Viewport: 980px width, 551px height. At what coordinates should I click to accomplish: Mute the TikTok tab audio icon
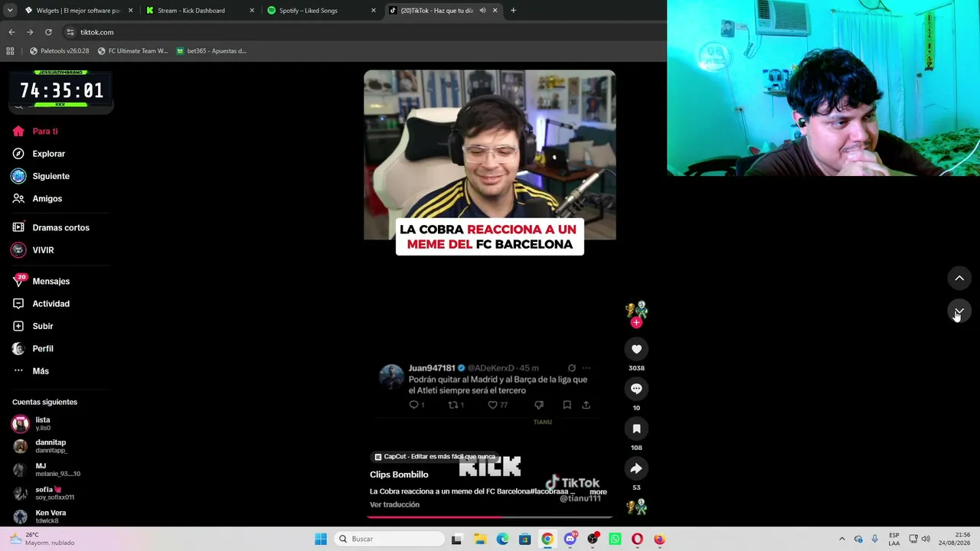pos(482,11)
